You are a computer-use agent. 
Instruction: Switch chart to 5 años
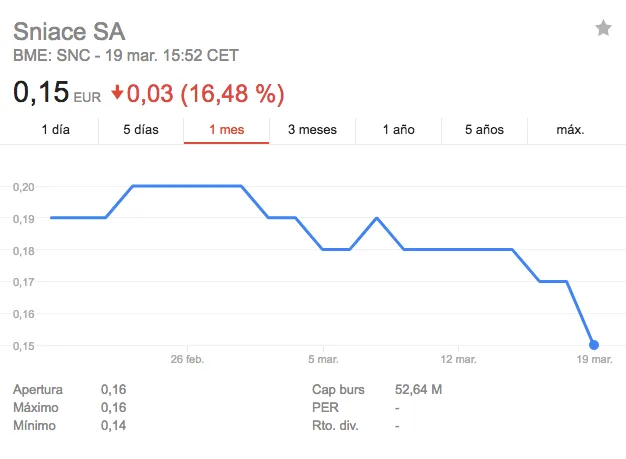pos(485,130)
